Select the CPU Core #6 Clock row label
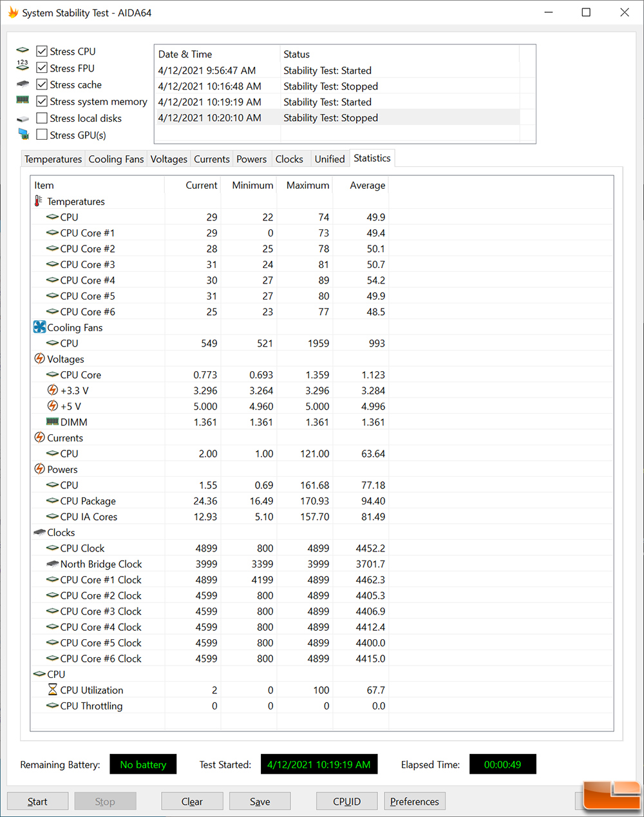The width and height of the screenshot is (644, 817). pyautogui.click(x=101, y=658)
